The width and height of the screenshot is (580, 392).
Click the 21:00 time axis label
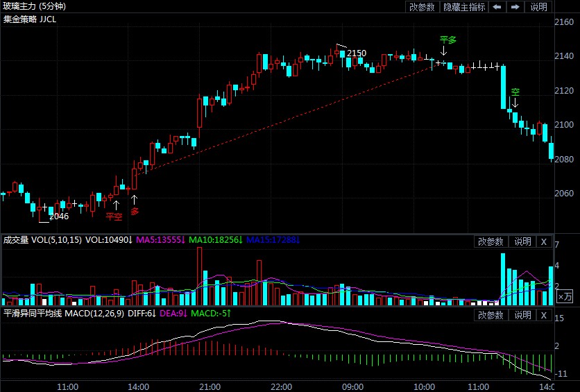click(x=210, y=386)
